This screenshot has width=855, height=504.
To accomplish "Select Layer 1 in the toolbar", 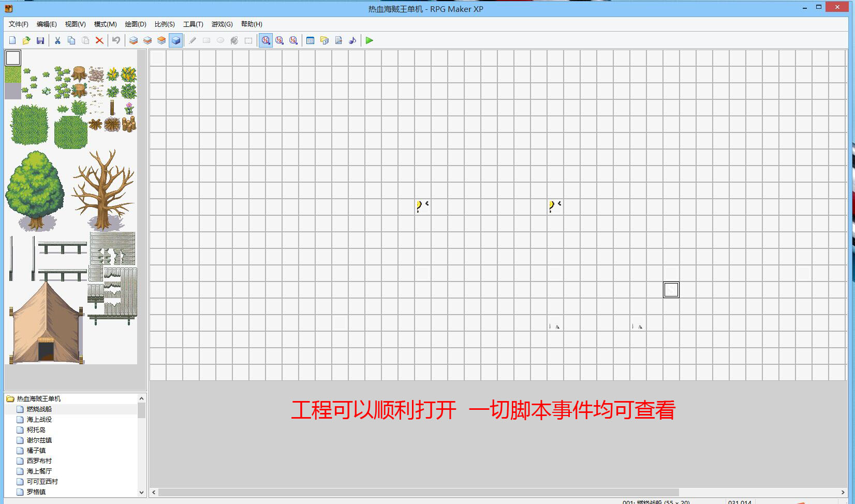I will [x=134, y=40].
